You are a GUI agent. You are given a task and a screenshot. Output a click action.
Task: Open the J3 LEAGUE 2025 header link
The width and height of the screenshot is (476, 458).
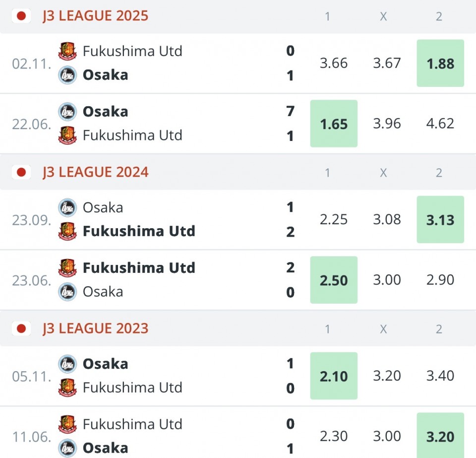tap(95, 16)
